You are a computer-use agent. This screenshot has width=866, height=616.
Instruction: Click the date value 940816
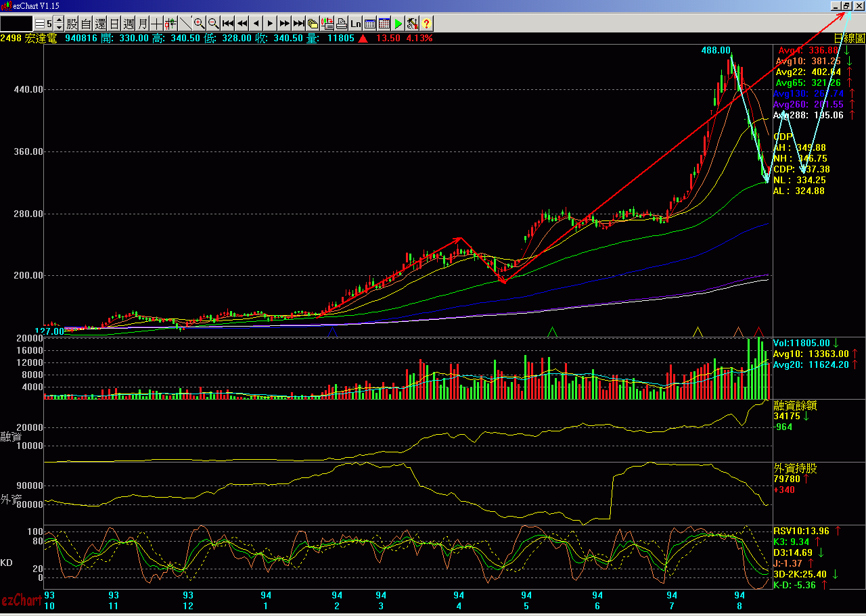(81, 39)
